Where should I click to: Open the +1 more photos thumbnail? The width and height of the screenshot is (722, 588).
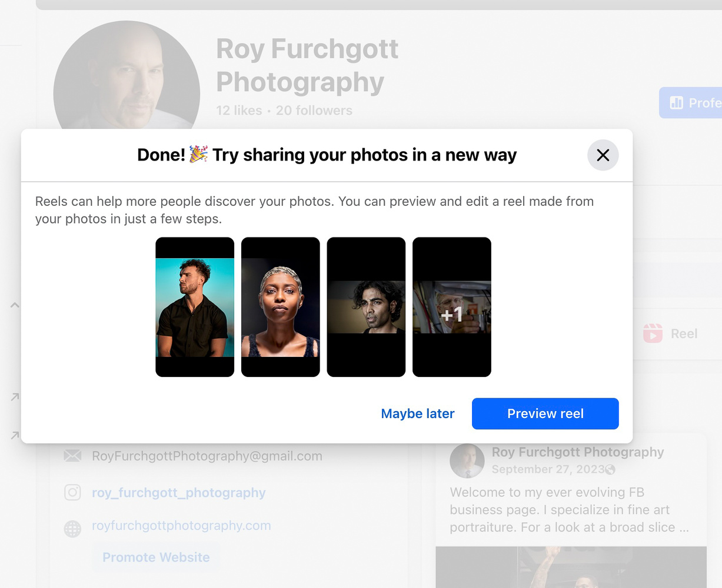(452, 307)
